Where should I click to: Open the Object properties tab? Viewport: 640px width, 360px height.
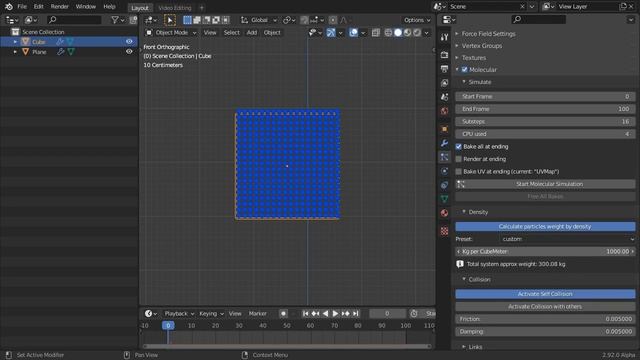[444, 129]
